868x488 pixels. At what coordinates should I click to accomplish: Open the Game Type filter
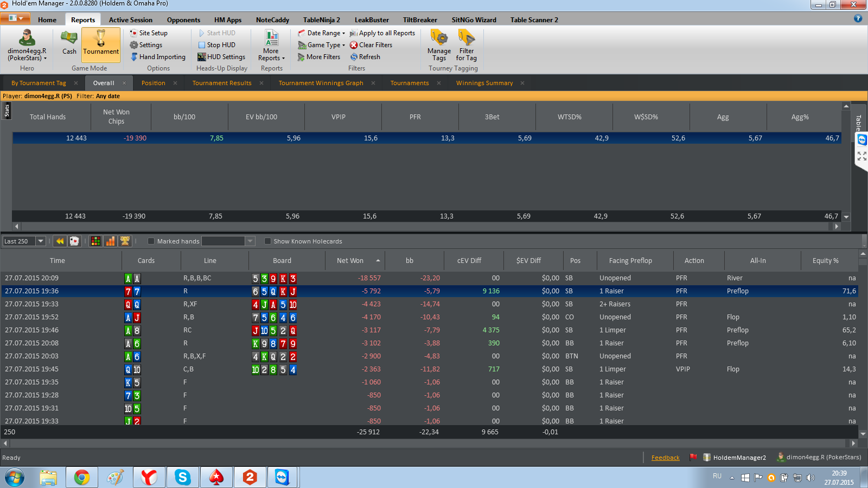click(x=321, y=45)
